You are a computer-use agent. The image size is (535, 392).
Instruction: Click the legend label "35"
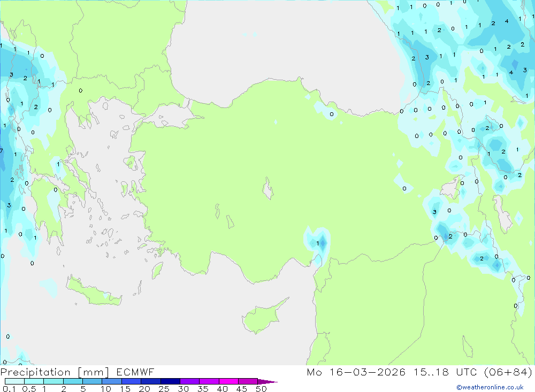click(x=203, y=389)
